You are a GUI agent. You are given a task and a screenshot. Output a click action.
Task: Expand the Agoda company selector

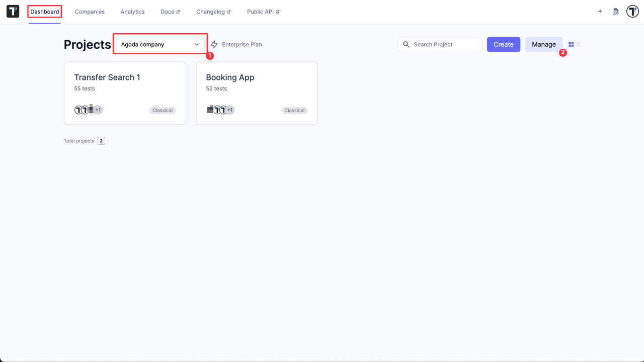(159, 44)
